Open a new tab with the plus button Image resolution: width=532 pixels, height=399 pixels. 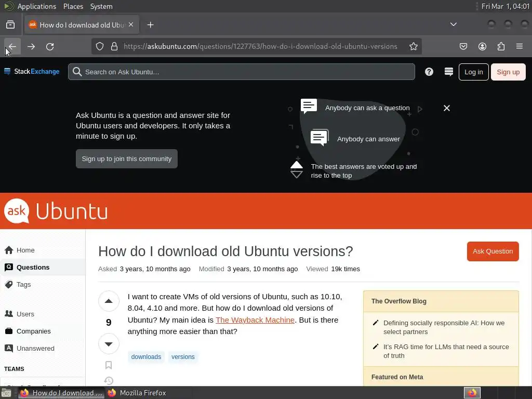coord(150,25)
